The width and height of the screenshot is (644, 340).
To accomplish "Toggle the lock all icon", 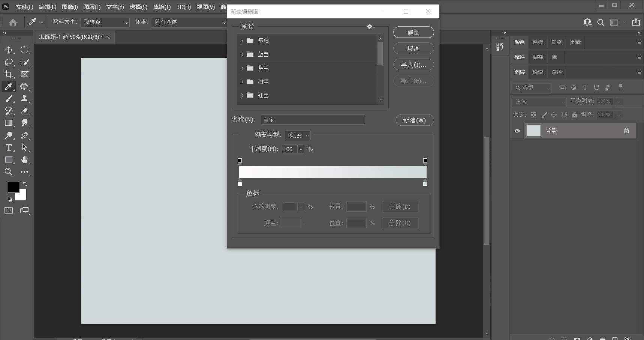I will pos(575,115).
